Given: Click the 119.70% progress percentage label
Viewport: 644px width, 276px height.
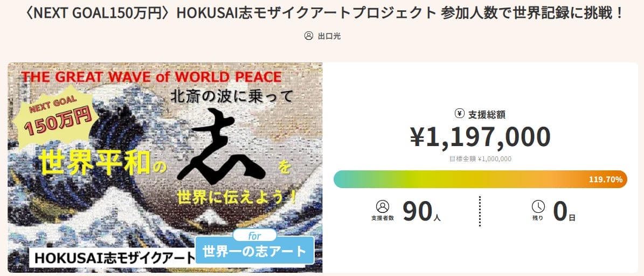Looking at the screenshot, I should (x=606, y=180).
